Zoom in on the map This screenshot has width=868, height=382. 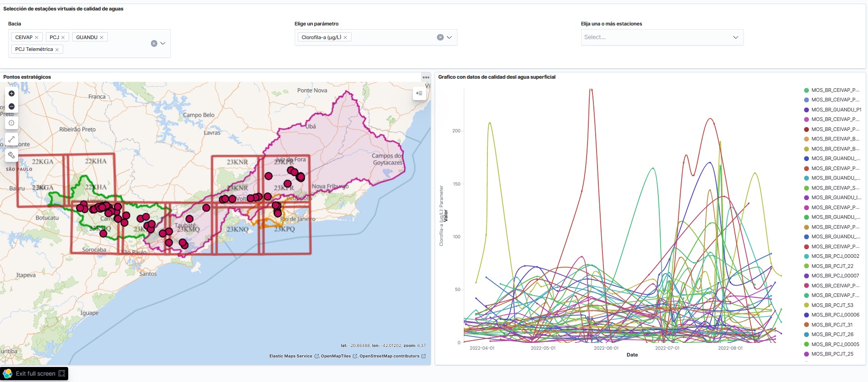[12, 94]
